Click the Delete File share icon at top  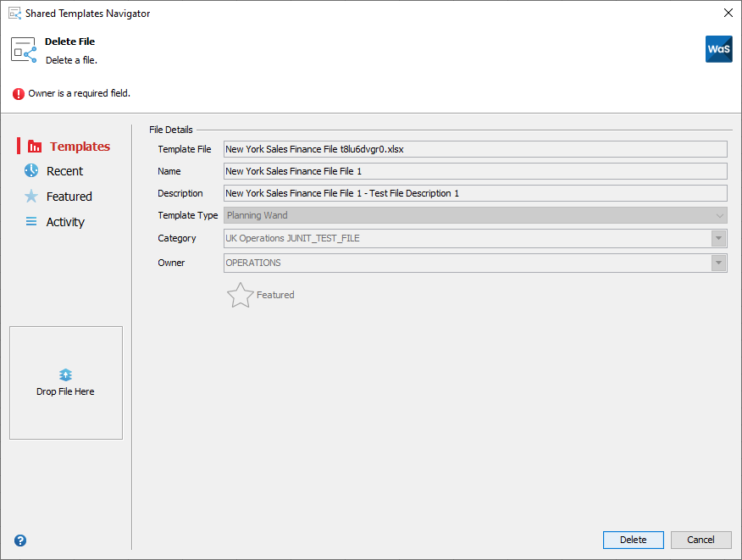tap(23, 49)
